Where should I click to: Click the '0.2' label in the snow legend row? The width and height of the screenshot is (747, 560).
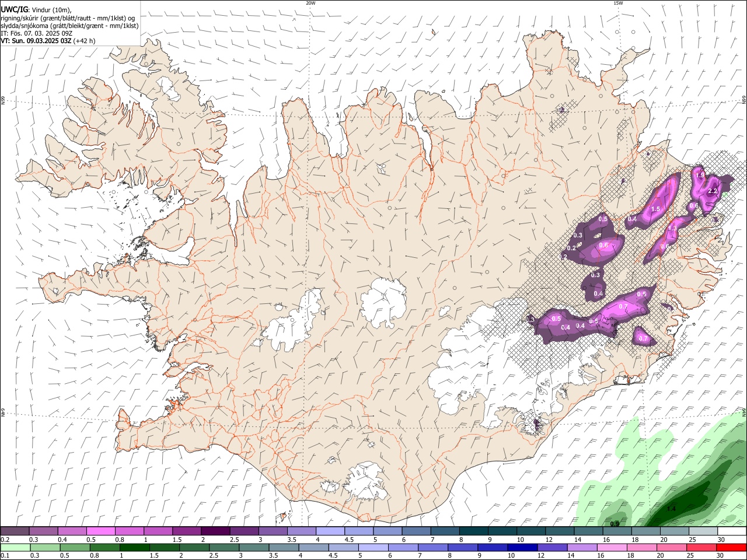(5, 540)
